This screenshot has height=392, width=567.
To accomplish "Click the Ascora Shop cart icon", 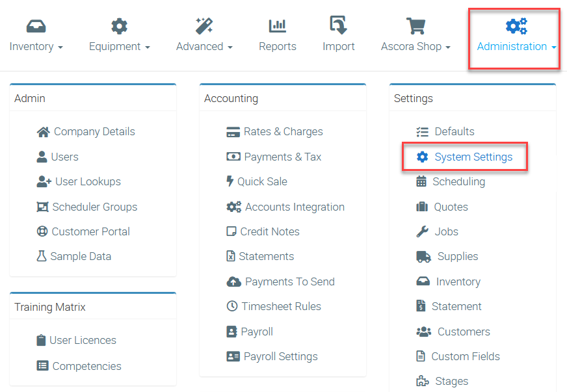I will tap(415, 26).
